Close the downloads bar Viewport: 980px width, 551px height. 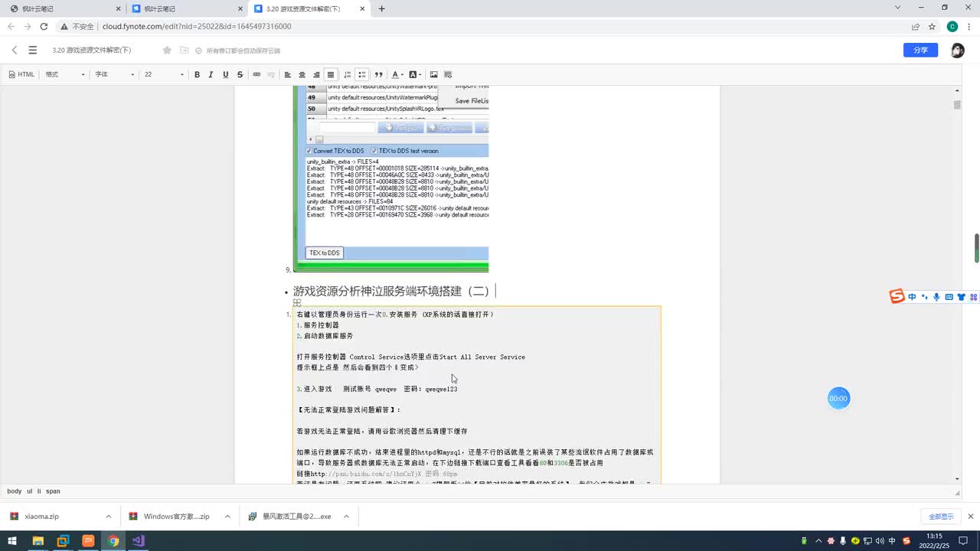click(970, 517)
